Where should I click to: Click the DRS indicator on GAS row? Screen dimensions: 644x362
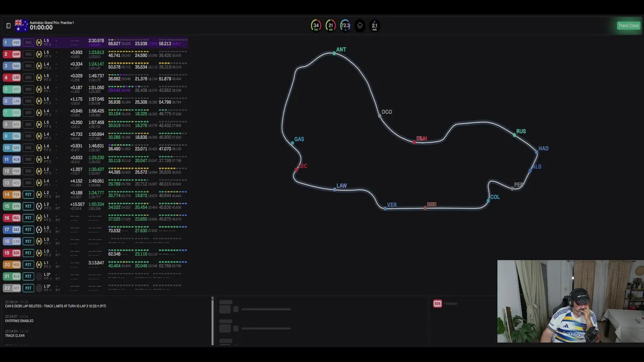click(x=28, y=148)
